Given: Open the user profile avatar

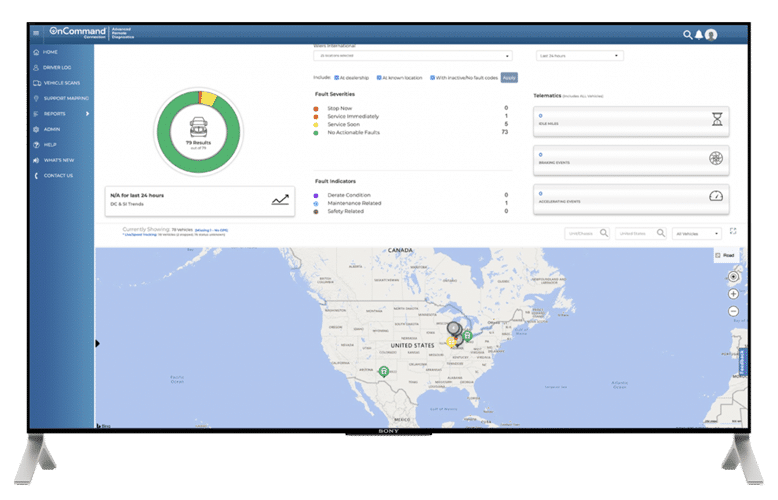Looking at the screenshot, I should pos(711,34).
